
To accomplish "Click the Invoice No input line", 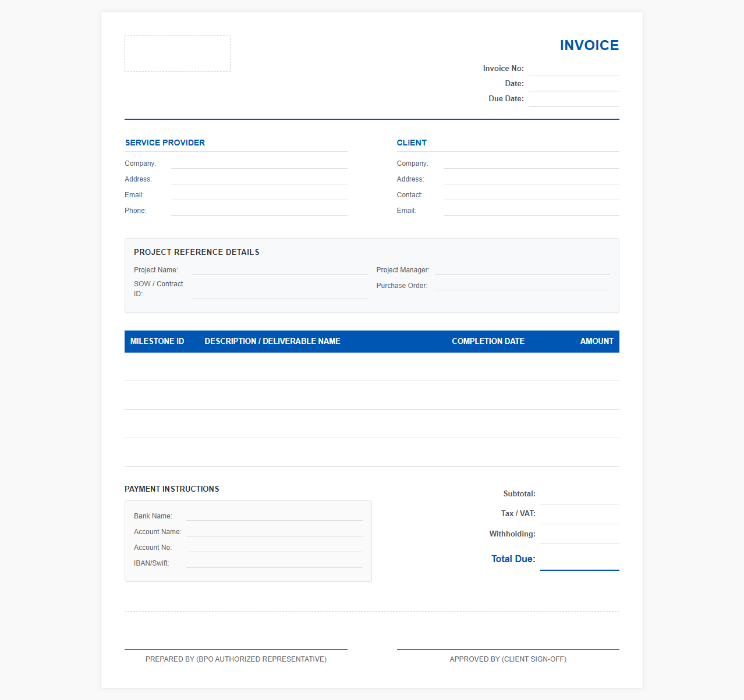I will point(573,69).
